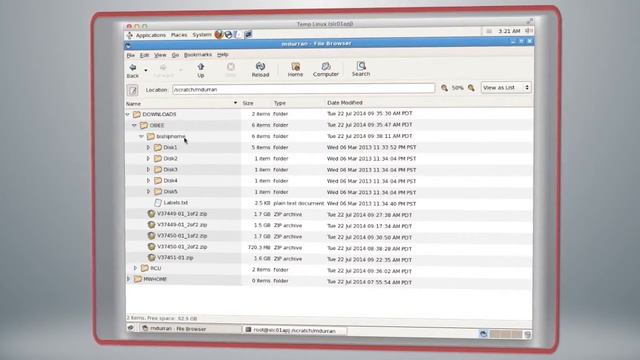
Task: Select the DOWNLOADS folder row
Action: click(x=329, y=114)
